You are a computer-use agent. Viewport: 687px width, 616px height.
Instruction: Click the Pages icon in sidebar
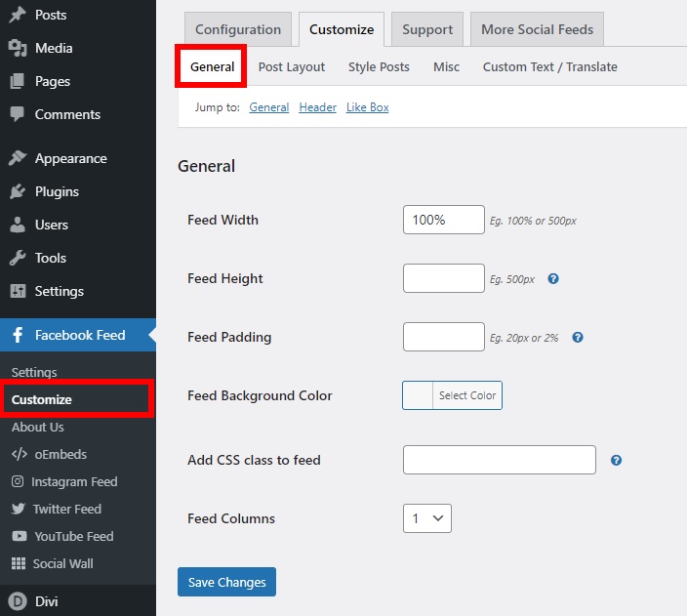pos(18,81)
